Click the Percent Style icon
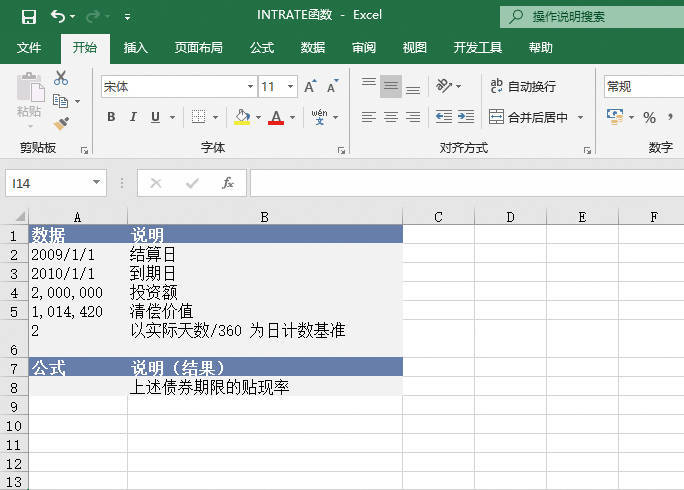Screen dimensions: 684x490 click(x=649, y=117)
